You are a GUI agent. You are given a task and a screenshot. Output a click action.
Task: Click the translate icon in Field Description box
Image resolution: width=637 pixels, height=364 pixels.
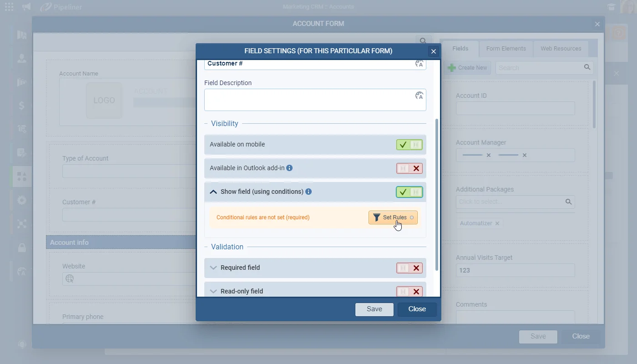[x=419, y=96]
